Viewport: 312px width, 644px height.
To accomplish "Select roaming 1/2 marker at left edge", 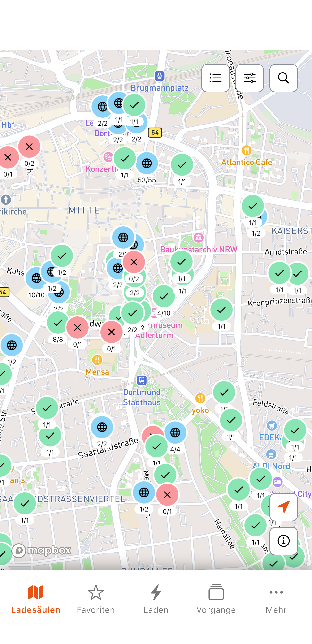I will point(12,346).
